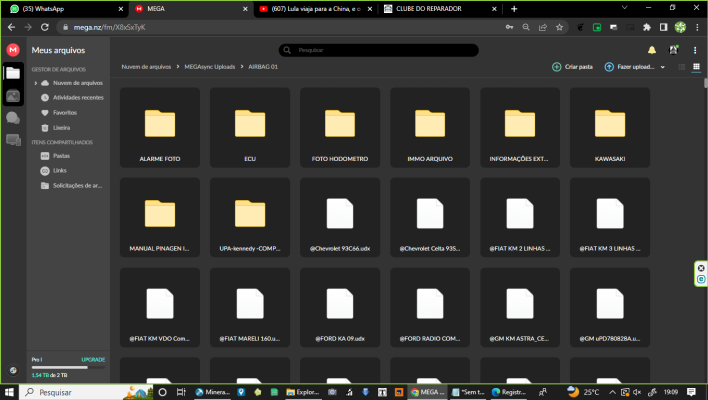This screenshot has height=400, width=708.
Task: Click the Criar pasta button
Action: pyautogui.click(x=573, y=67)
